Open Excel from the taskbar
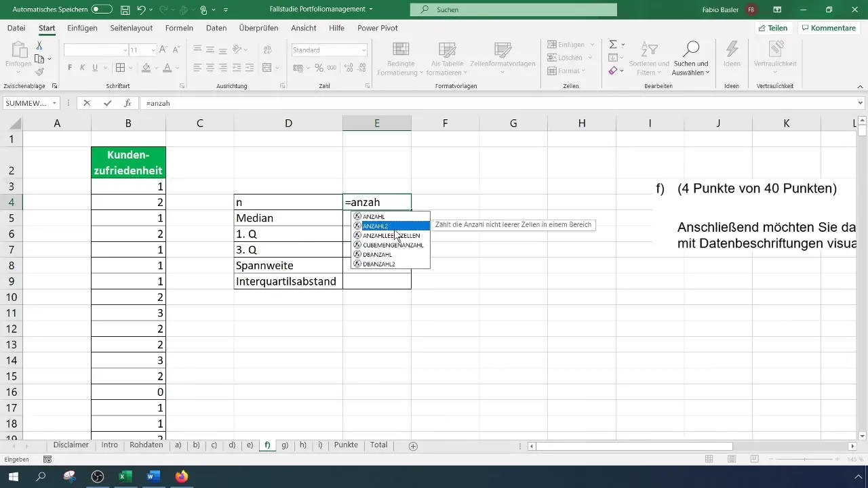The width and height of the screenshot is (868, 488). pyautogui.click(x=125, y=476)
